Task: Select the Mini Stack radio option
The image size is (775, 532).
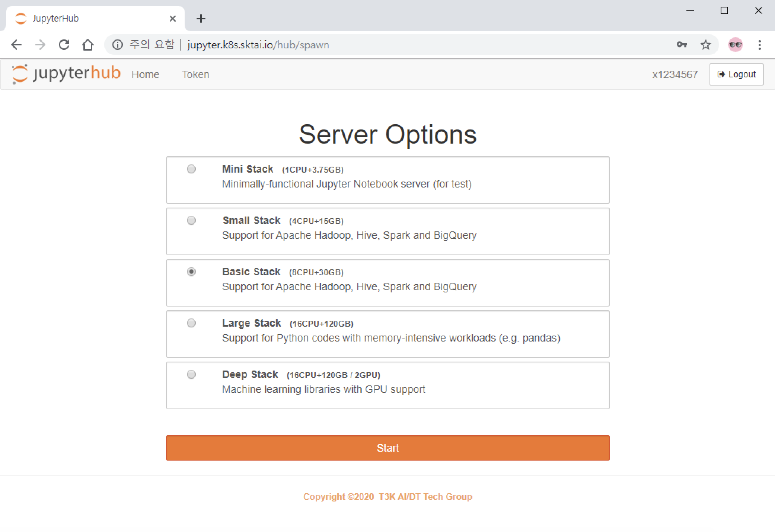Action: pos(191,169)
